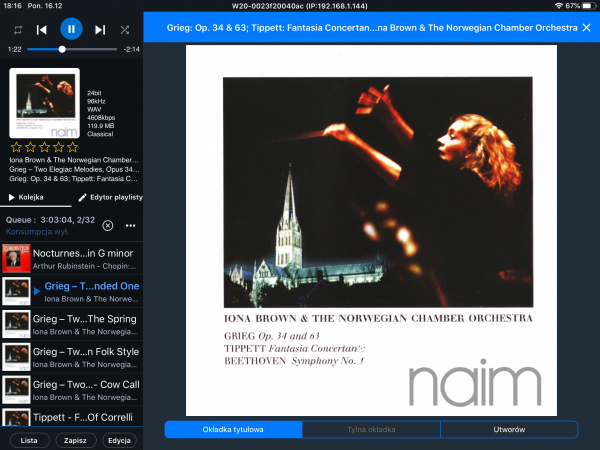Select the Utworów tab

coord(509,429)
